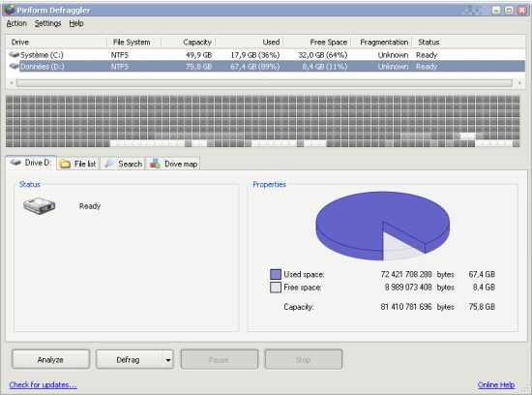Sort by the Used column header
Image resolution: width=532 pixels, height=395 pixels.
click(250, 43)
